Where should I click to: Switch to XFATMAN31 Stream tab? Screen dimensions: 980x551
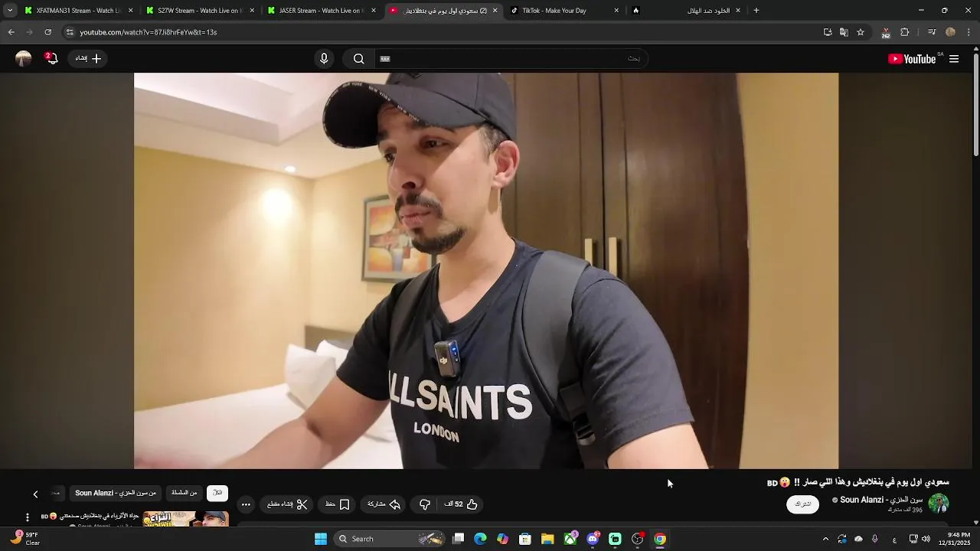pos(77,11)
